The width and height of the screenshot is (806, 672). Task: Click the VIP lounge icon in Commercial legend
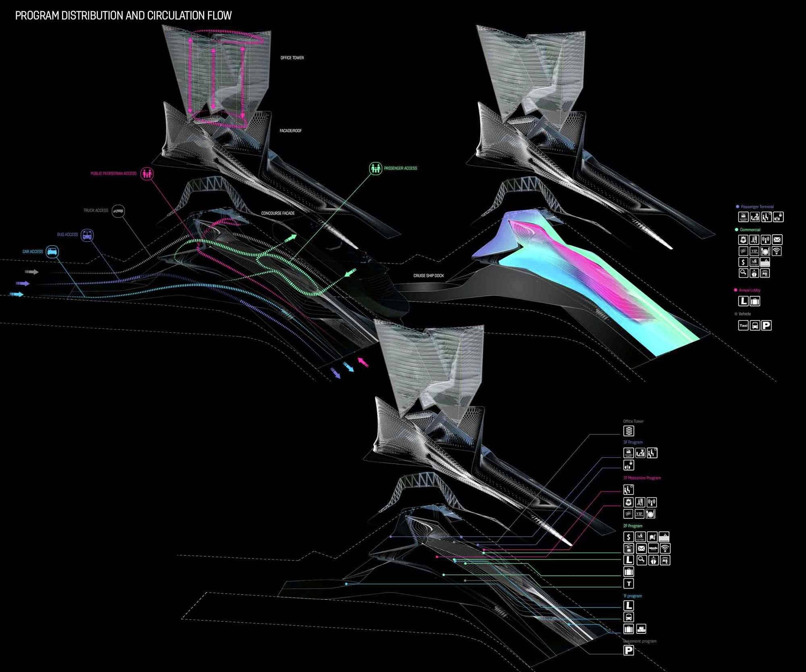(x=754, y=251)
